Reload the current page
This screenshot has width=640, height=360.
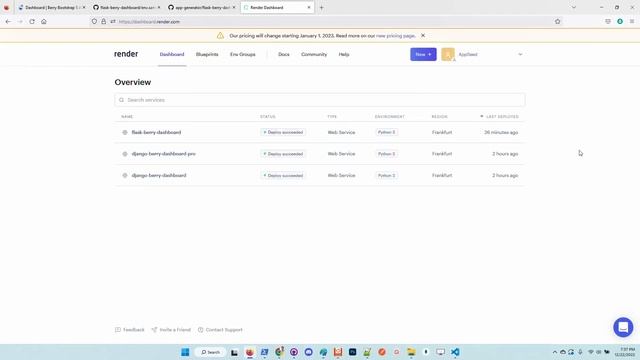[32, 22]
